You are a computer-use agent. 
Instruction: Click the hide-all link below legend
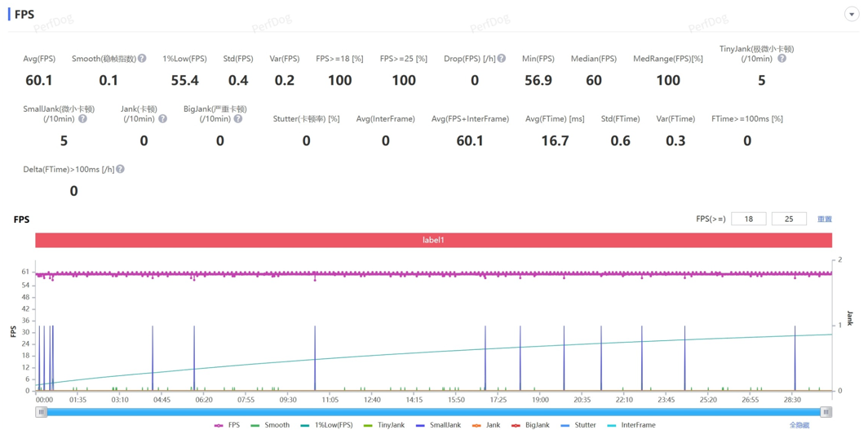[x=799, y=425]
